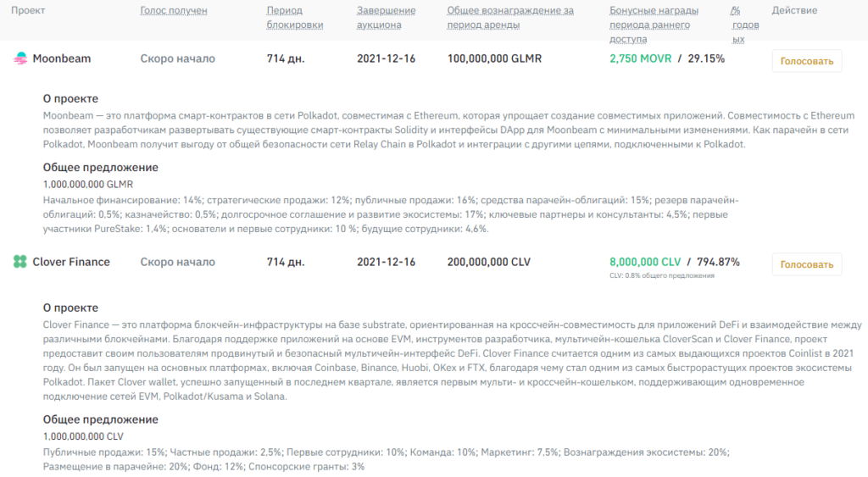Click the 100,000,000 GLMR reward amount

(494, 59)
